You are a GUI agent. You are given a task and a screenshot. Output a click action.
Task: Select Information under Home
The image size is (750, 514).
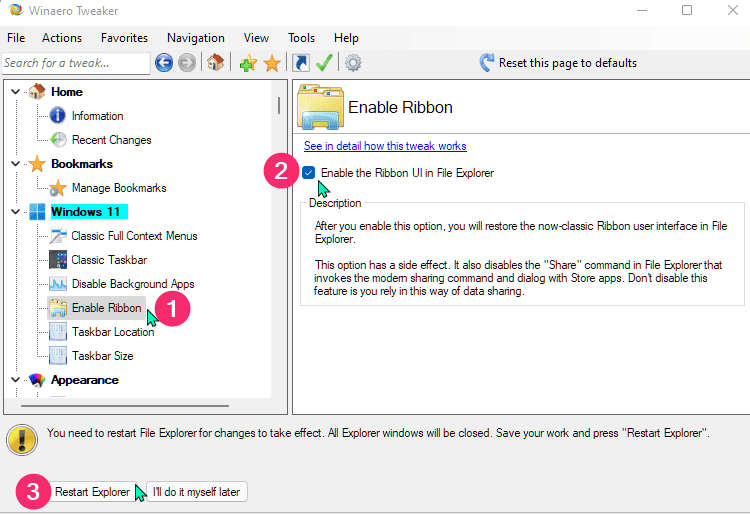98,116
